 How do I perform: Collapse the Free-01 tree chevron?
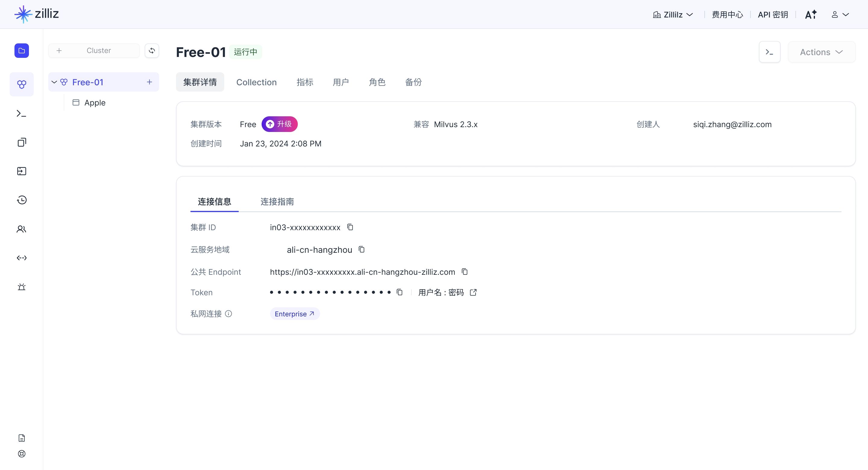pos(54,82)
